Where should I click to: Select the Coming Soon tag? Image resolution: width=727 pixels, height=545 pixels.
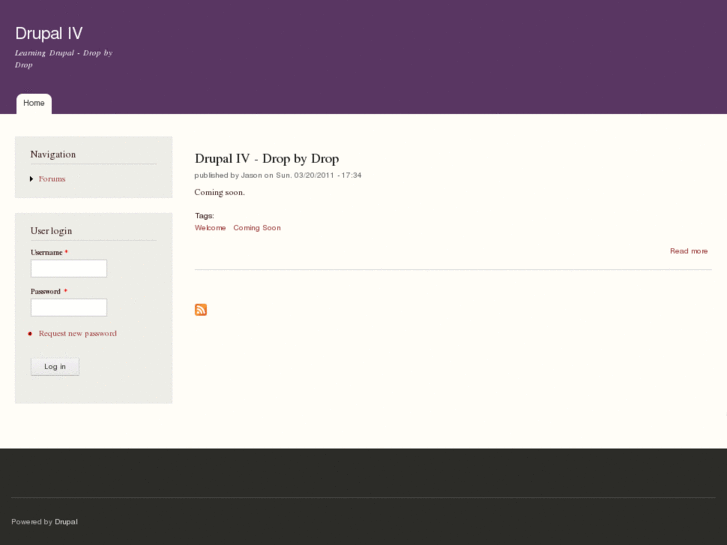257,228
